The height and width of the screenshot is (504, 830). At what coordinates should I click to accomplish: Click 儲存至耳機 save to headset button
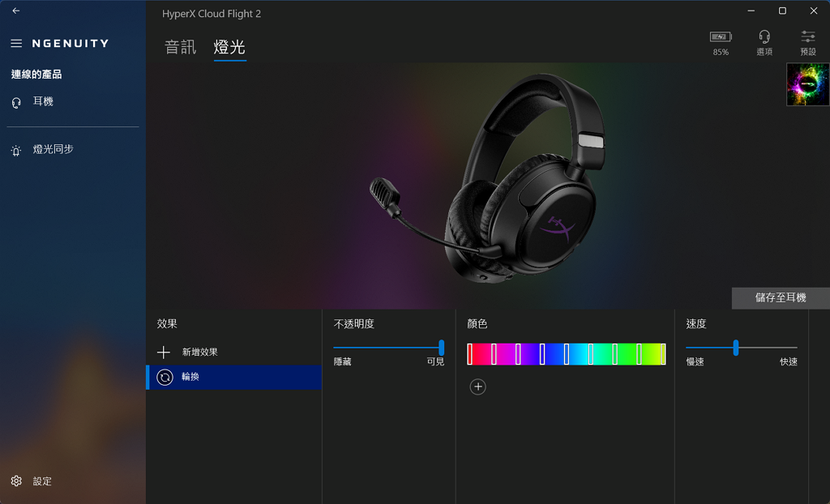click(781, 298)
